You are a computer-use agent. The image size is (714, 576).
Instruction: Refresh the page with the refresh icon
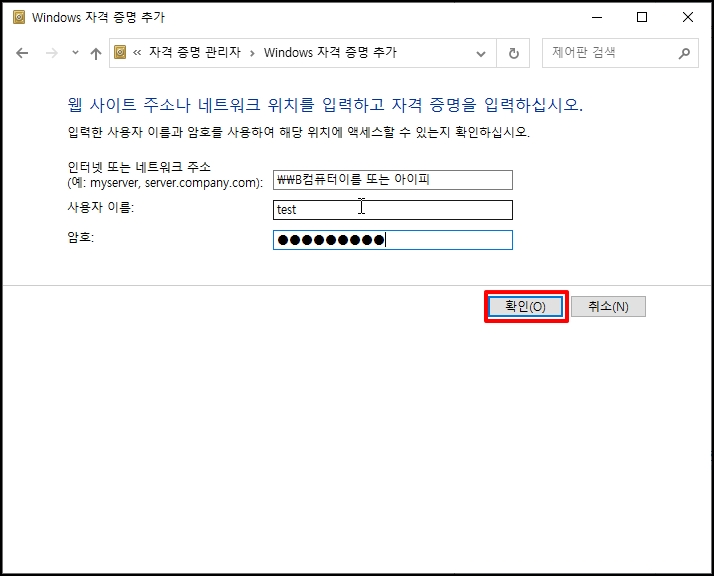tap(514, 53)
